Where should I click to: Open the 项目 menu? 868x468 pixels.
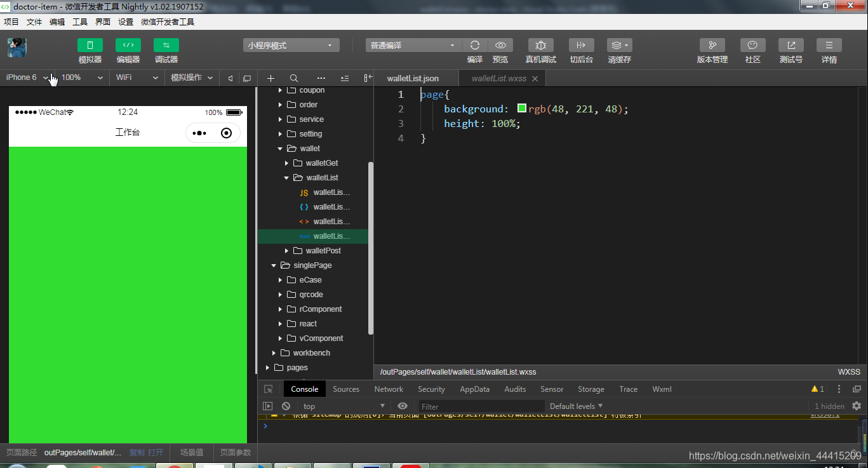point(11,22)
